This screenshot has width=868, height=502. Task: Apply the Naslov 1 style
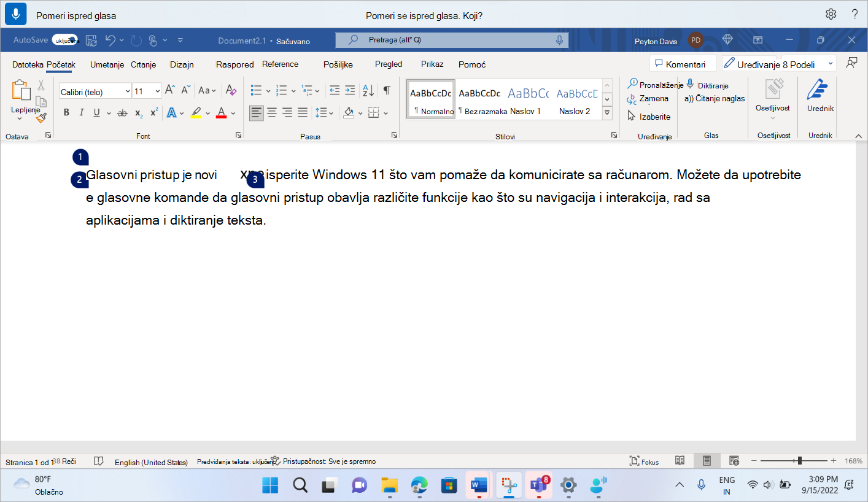(528, 99)
